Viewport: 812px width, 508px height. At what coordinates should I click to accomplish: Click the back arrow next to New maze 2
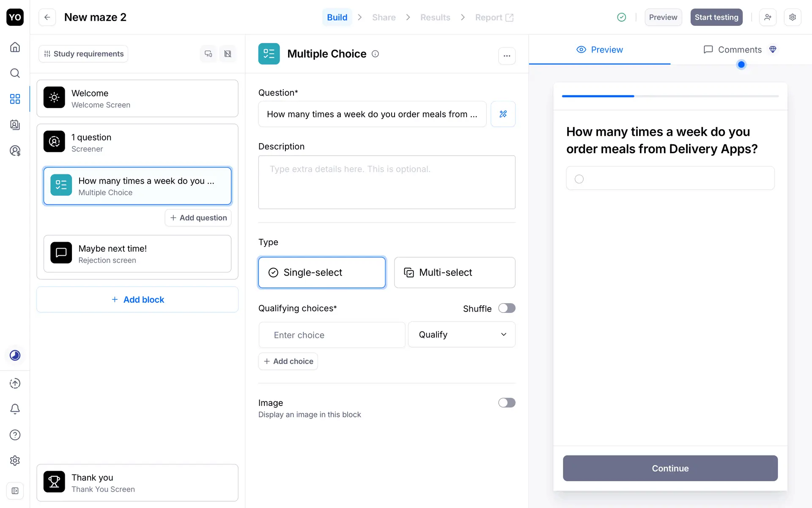(47, 17)
